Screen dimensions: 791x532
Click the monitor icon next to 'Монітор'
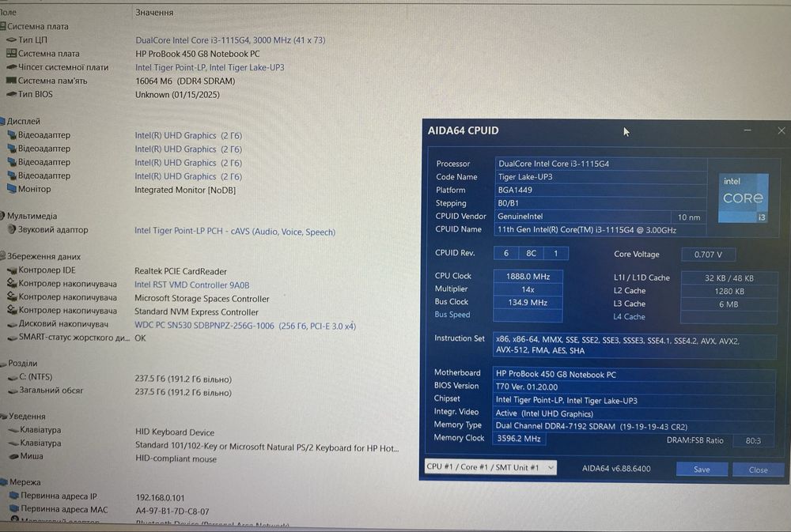pyautogui.click(x=12, y=189)
